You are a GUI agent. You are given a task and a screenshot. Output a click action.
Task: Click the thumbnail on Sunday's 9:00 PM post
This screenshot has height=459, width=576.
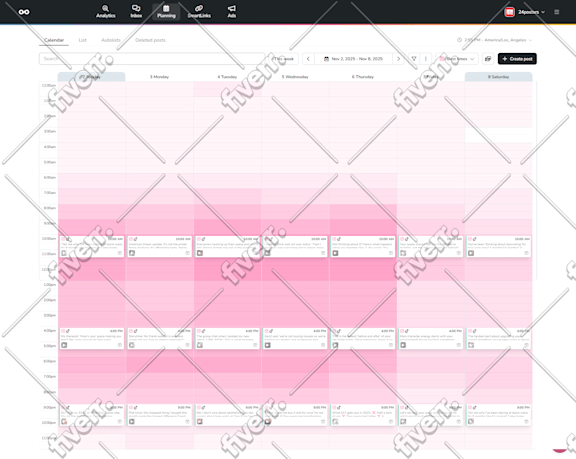click(64, 422)
